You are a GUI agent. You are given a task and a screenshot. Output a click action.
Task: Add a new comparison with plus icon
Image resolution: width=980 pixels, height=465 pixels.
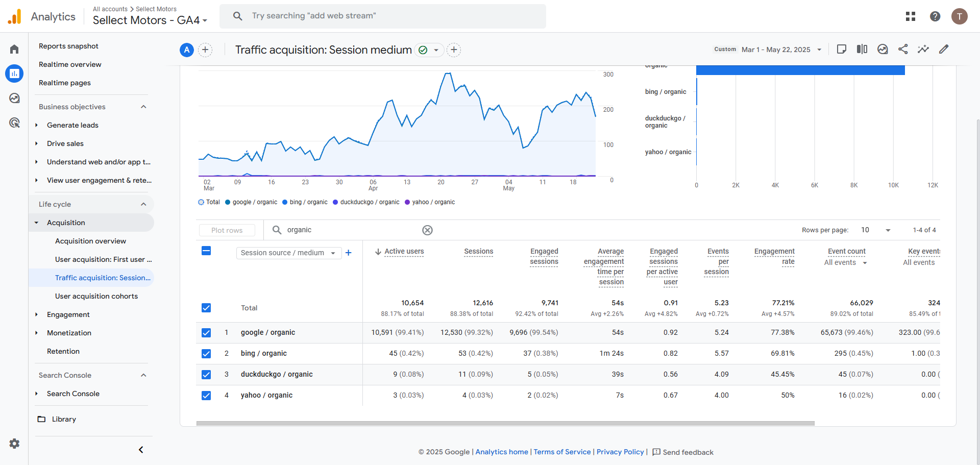(x=205, y=50)
